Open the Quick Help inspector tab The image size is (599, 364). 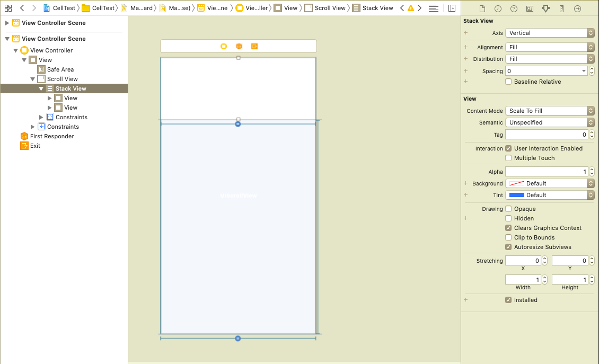(x=514, y=8)
